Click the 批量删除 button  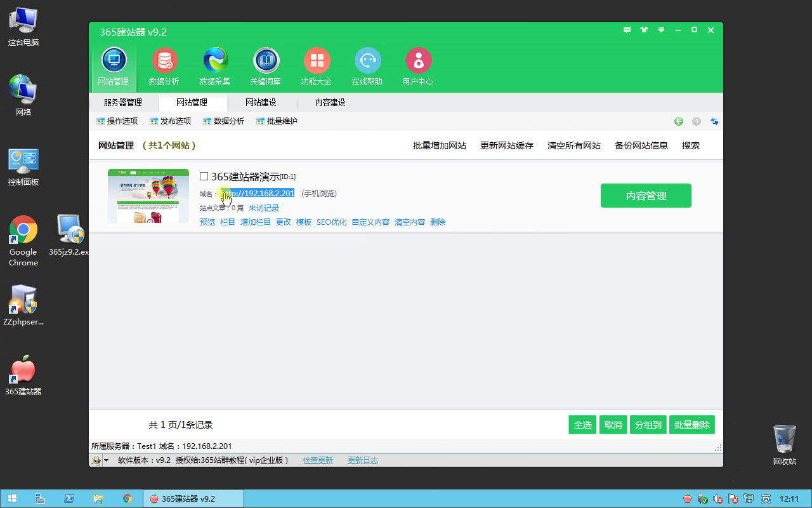coord(692,425)
